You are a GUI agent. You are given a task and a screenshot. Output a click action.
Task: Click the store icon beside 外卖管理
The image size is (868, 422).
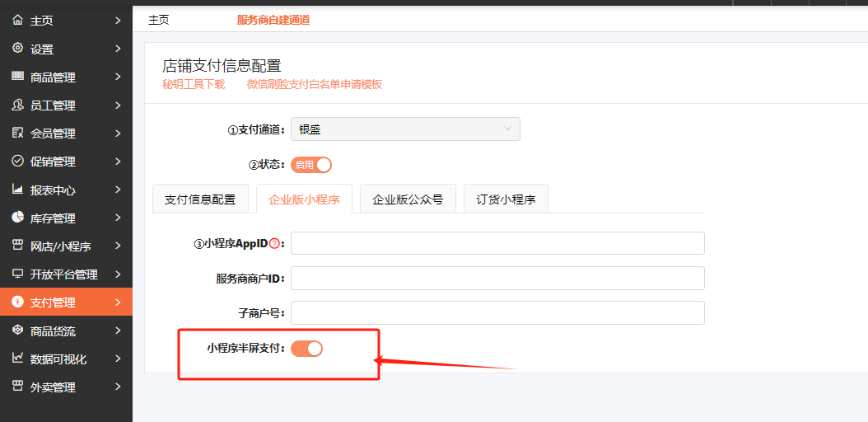[18, 386]
